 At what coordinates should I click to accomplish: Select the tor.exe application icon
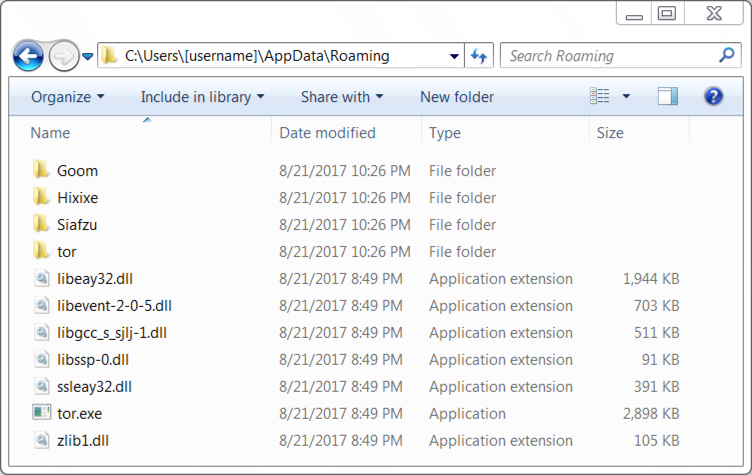coord(41,413)
